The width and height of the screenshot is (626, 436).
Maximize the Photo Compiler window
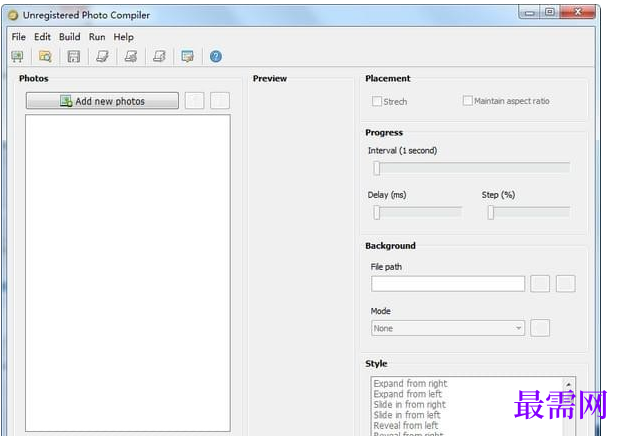(x=550, y=12)
